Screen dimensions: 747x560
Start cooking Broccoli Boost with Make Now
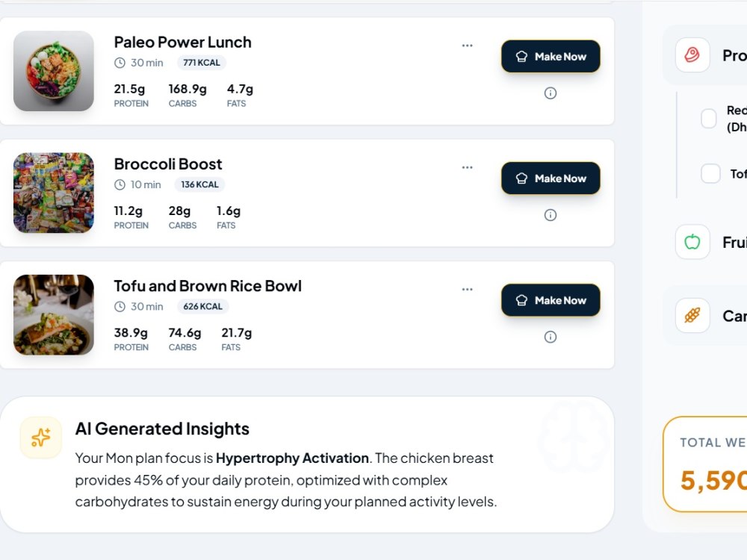pos(551,178)
